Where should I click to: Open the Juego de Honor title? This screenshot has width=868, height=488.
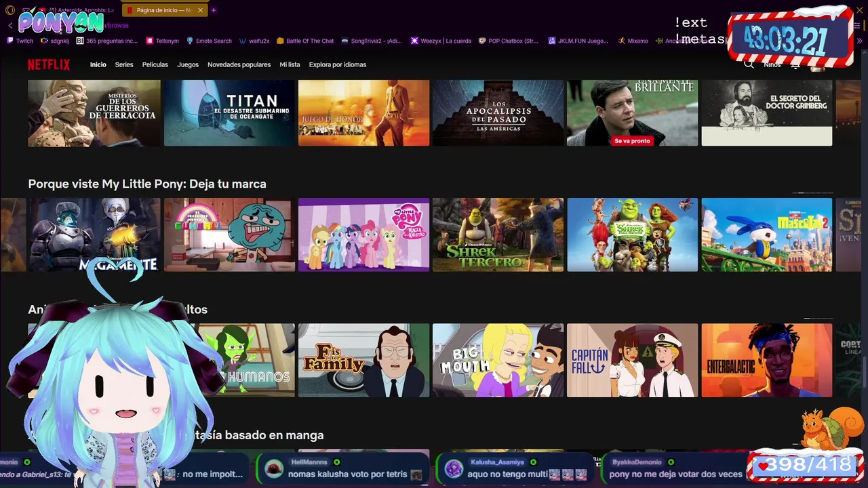[363, 113]
